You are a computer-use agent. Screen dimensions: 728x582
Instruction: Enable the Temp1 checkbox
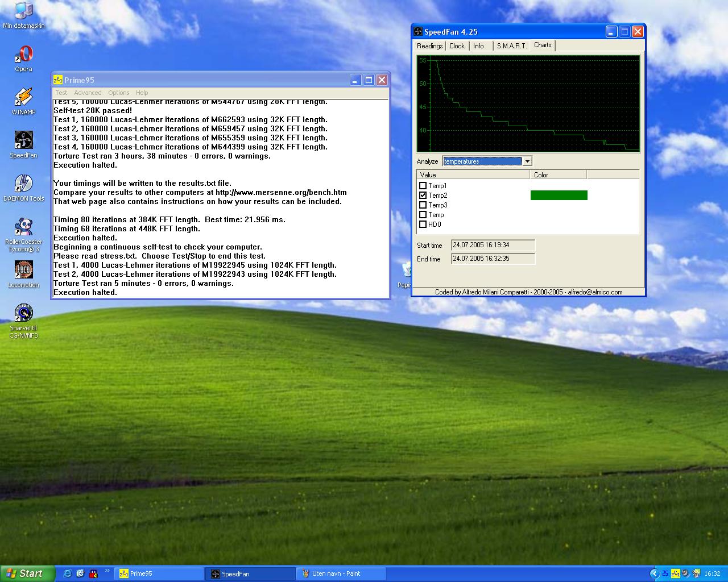pos(423,185)
